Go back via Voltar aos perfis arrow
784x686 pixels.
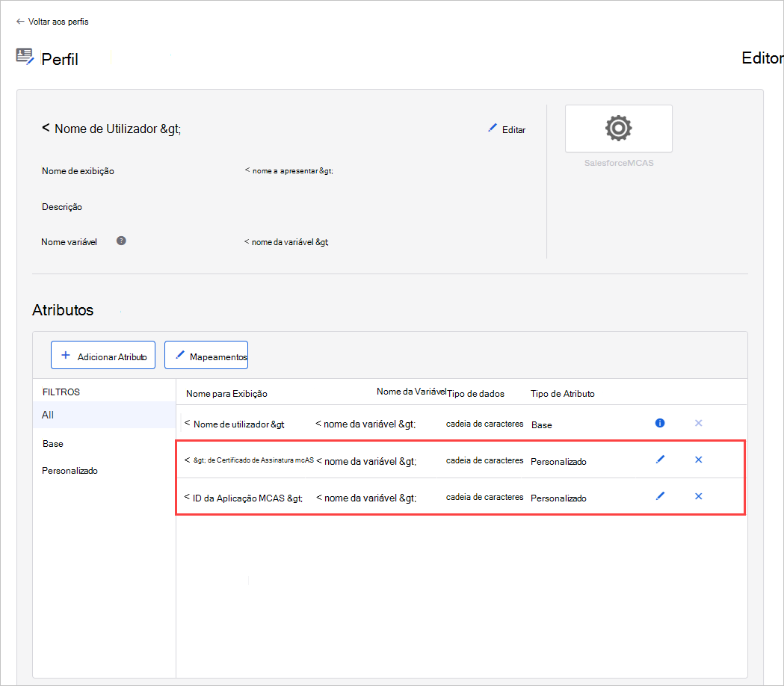[20, 22]
